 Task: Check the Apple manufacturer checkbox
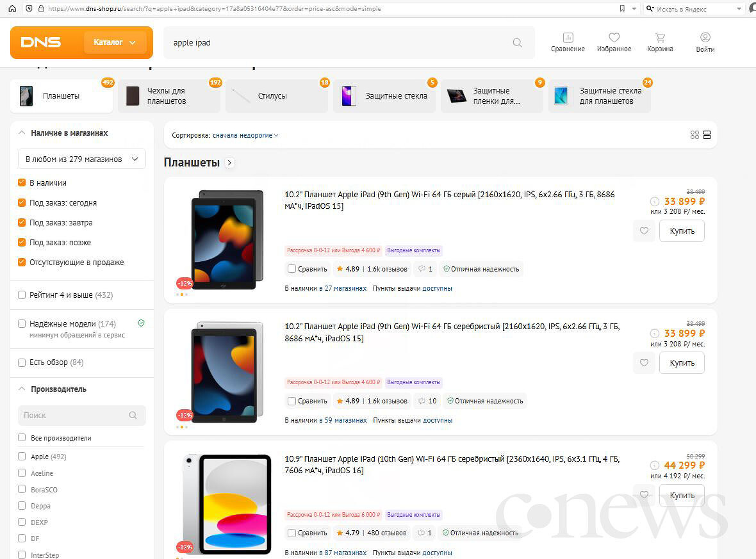(22, 457)
